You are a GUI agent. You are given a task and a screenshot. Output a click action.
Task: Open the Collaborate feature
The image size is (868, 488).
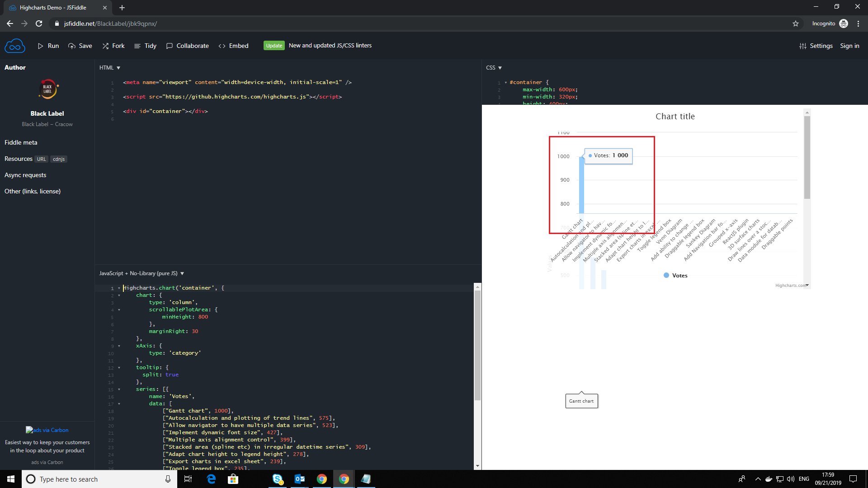187,46
